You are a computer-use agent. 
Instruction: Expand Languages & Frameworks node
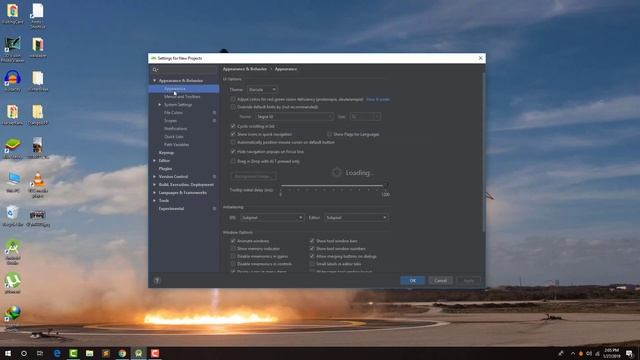click(x=154, y=193)
